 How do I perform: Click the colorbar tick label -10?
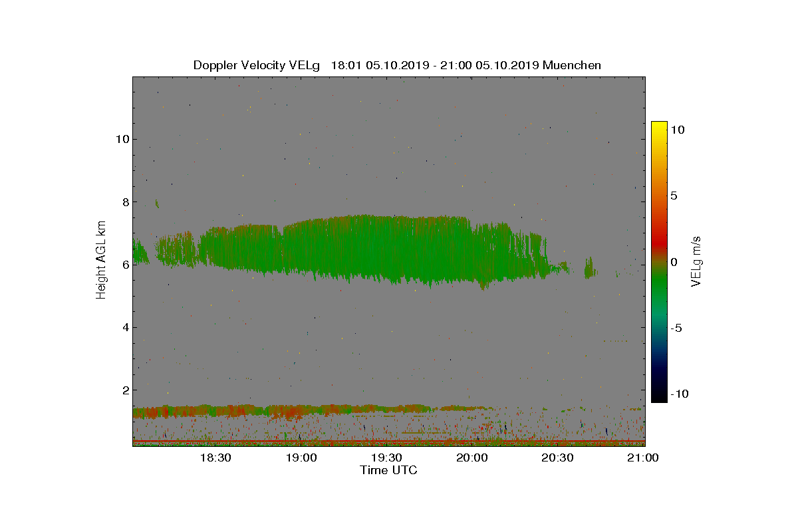(x=680, y=394)
